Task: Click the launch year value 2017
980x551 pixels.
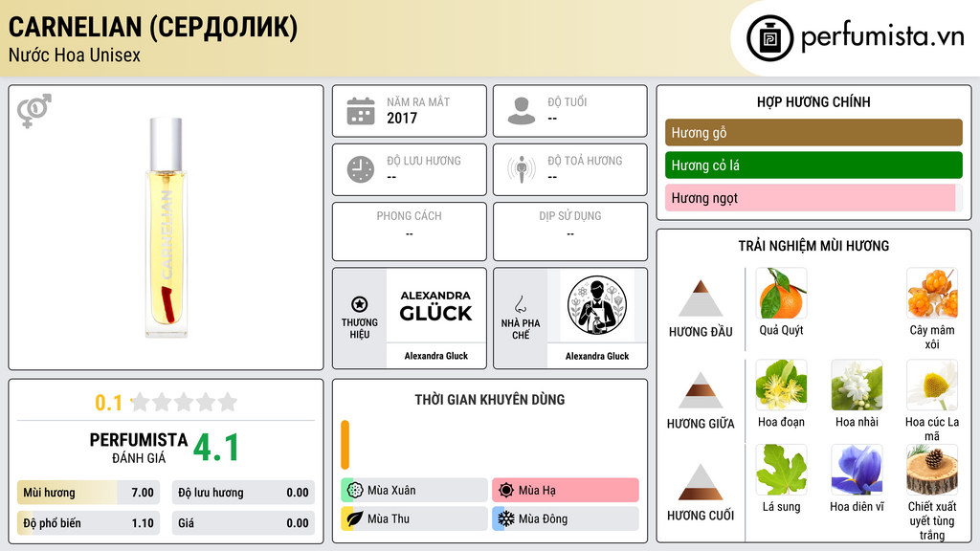Action: click(x=402, y=118)
